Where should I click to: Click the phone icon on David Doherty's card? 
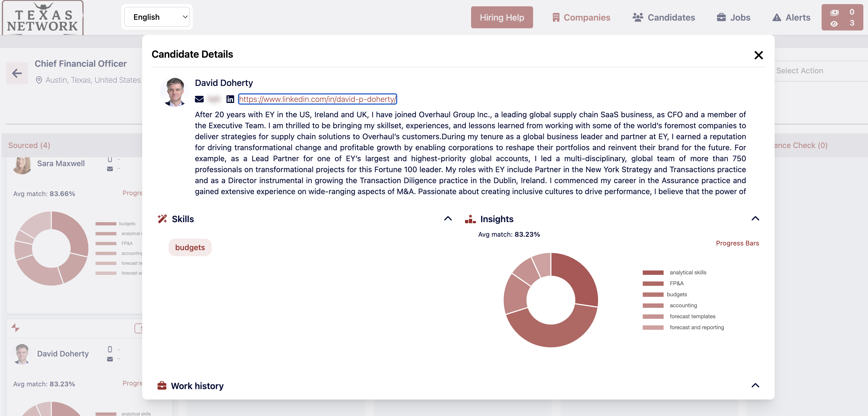click(x=110, y=349)
